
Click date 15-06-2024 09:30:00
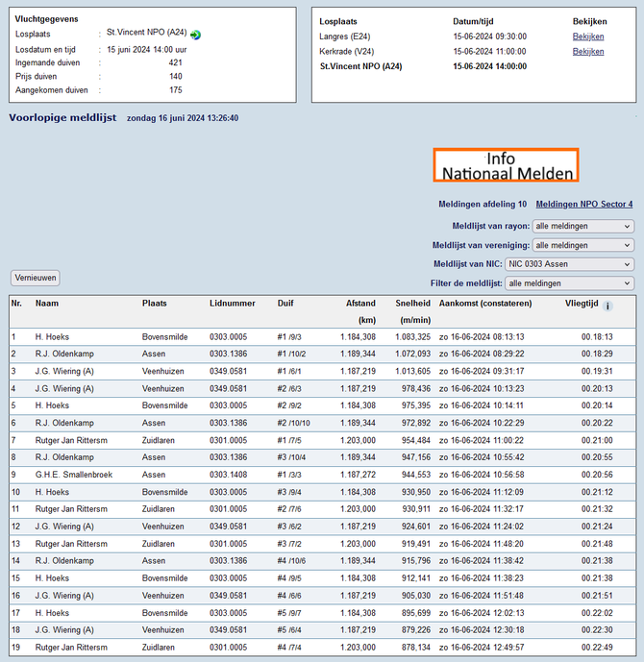(x=490, y=37)
